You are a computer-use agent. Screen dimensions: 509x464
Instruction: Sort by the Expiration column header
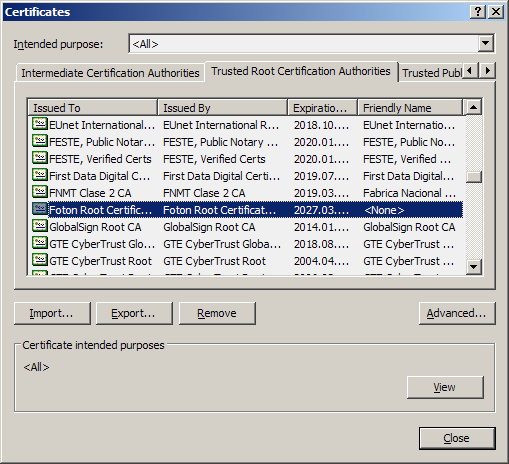click(x=322, y=108)
